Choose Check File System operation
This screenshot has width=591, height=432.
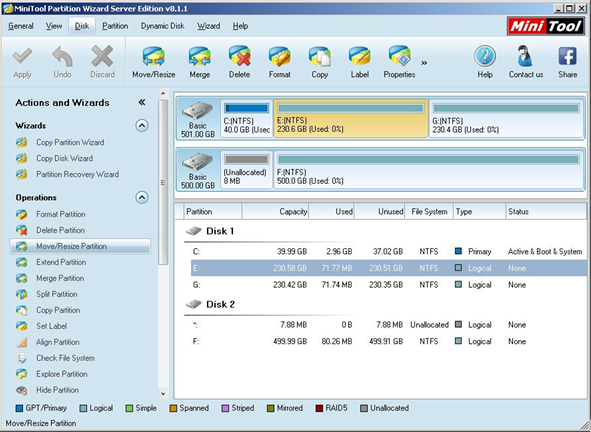[65, 358]
